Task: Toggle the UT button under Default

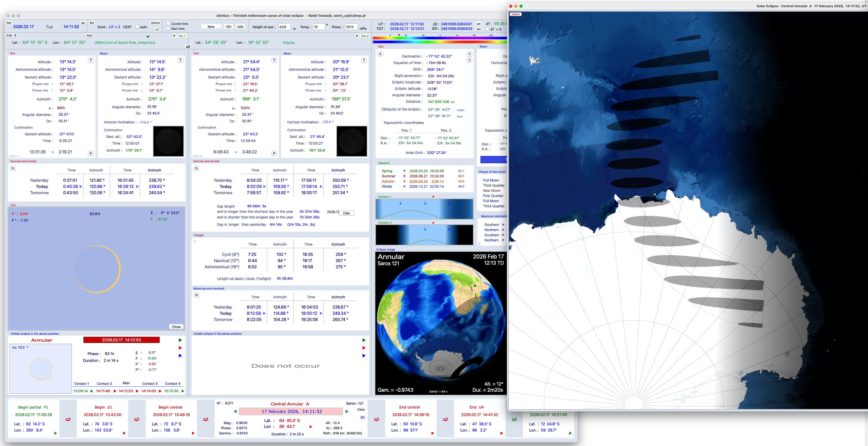Action: coord(157,30)
